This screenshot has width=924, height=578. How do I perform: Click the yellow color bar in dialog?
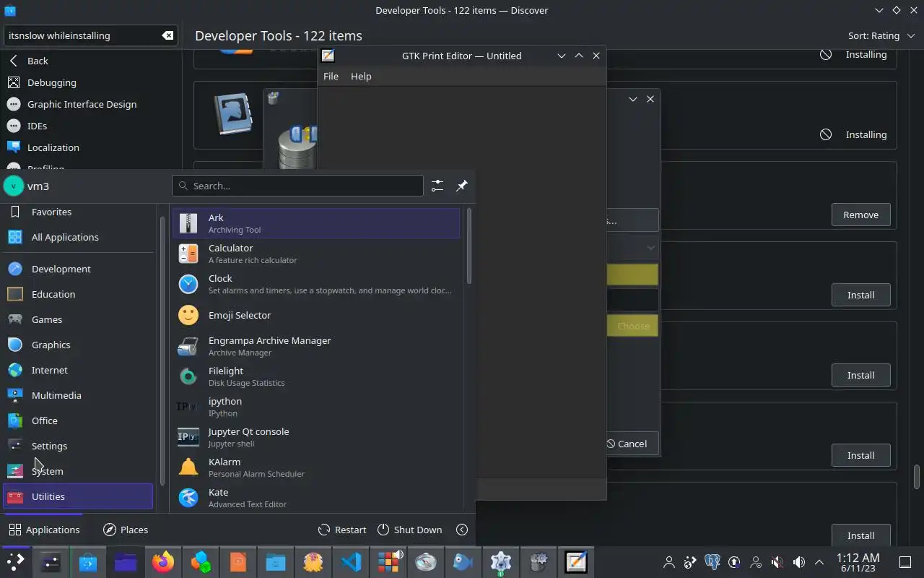[633, 275]
